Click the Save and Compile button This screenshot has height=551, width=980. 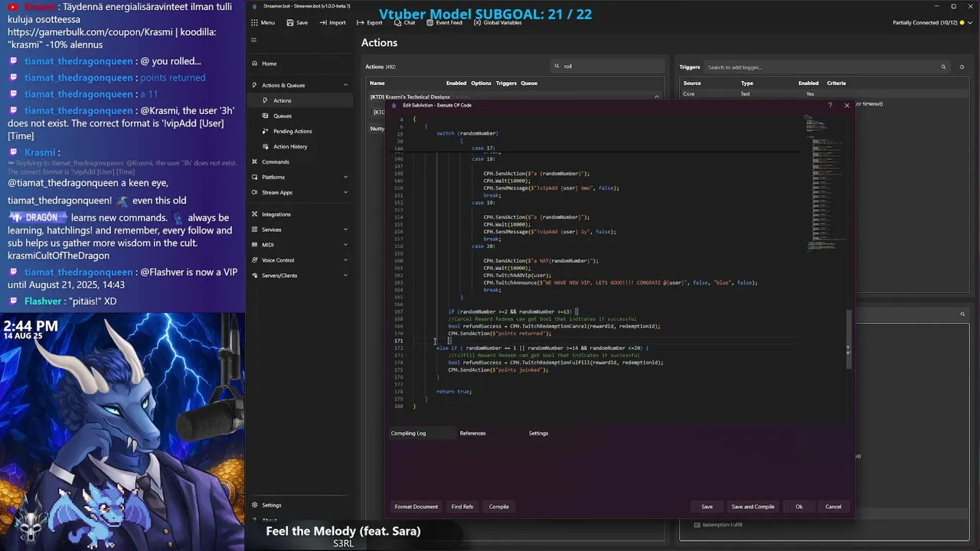753,507
